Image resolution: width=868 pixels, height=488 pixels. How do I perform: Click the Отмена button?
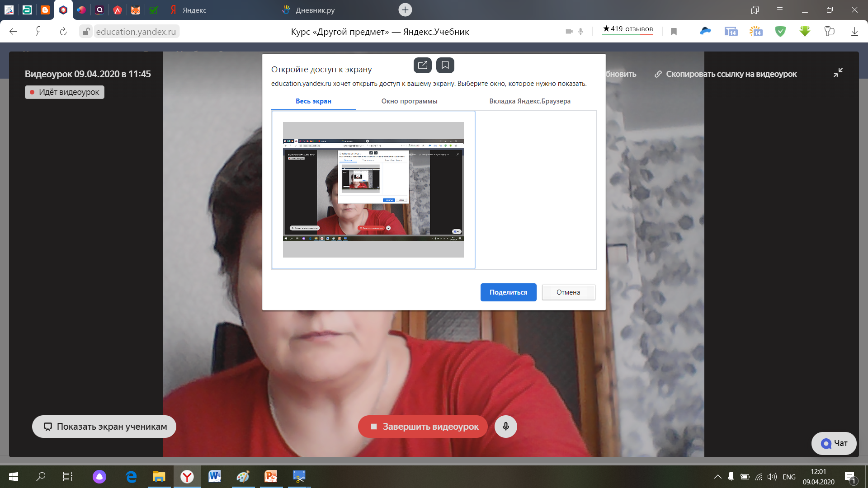pyautogui.click(x=568, y=292)
